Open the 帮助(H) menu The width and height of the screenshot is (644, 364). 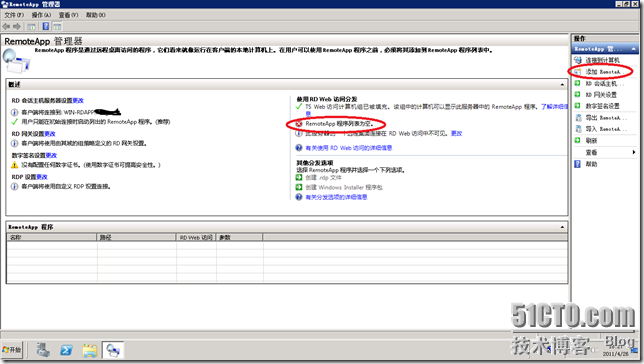(x=95, y=15)
